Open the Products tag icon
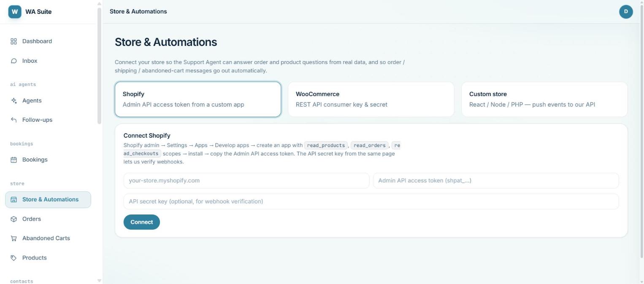This screenshot has width=644, height=284. coord(14,257)
